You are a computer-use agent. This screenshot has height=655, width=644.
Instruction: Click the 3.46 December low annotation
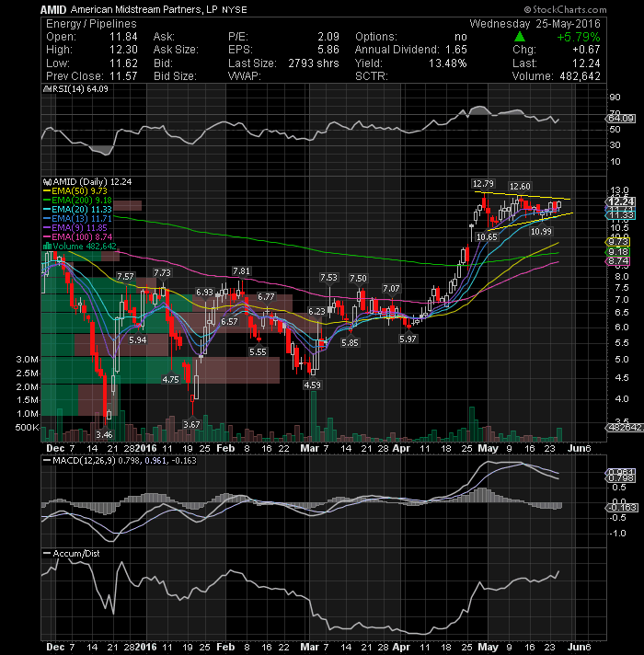click(104, 434)
